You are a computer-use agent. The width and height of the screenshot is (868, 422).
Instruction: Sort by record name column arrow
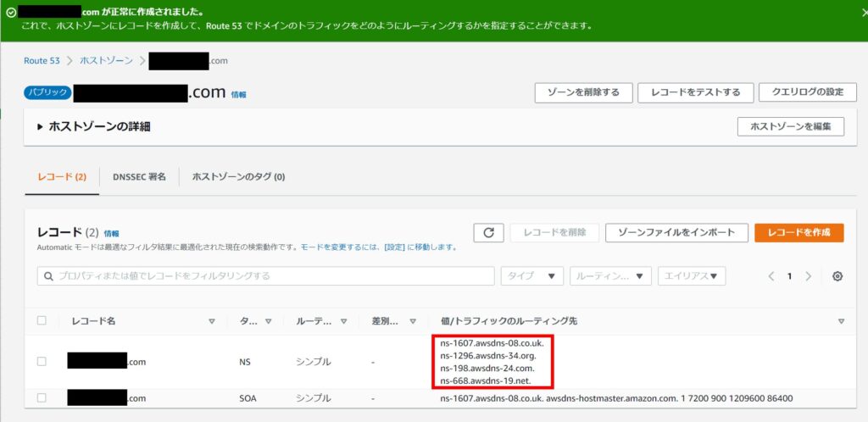tap(212, 321)
